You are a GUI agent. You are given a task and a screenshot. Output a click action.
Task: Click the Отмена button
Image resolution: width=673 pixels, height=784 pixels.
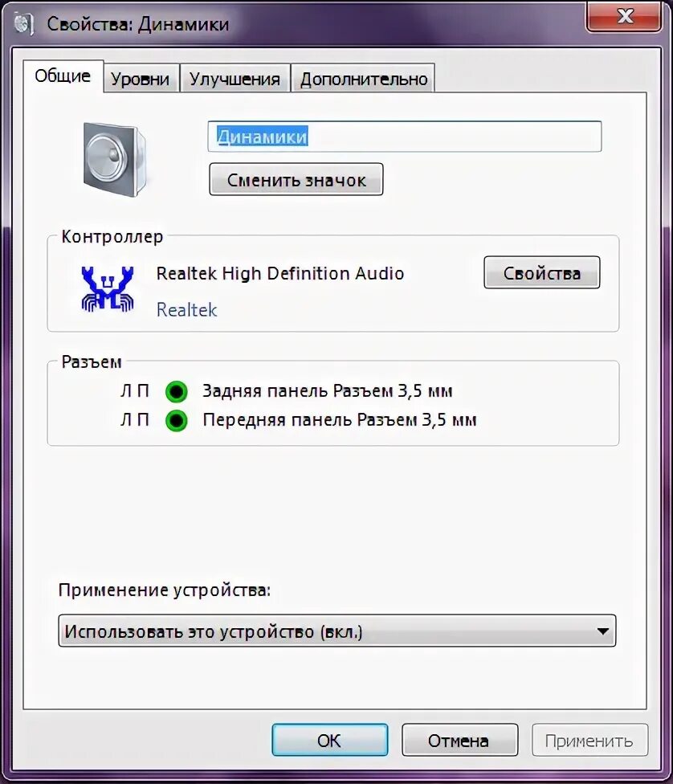pos(459,740)
